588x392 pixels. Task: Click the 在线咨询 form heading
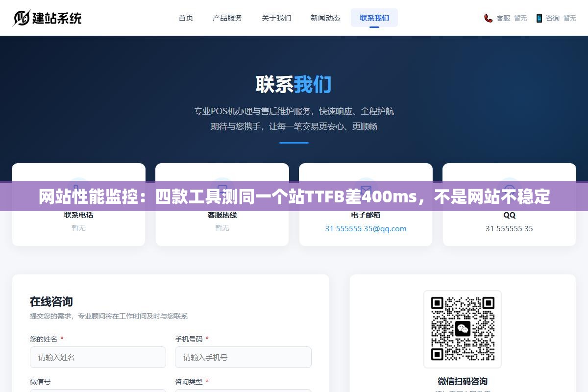click(51, 301)
